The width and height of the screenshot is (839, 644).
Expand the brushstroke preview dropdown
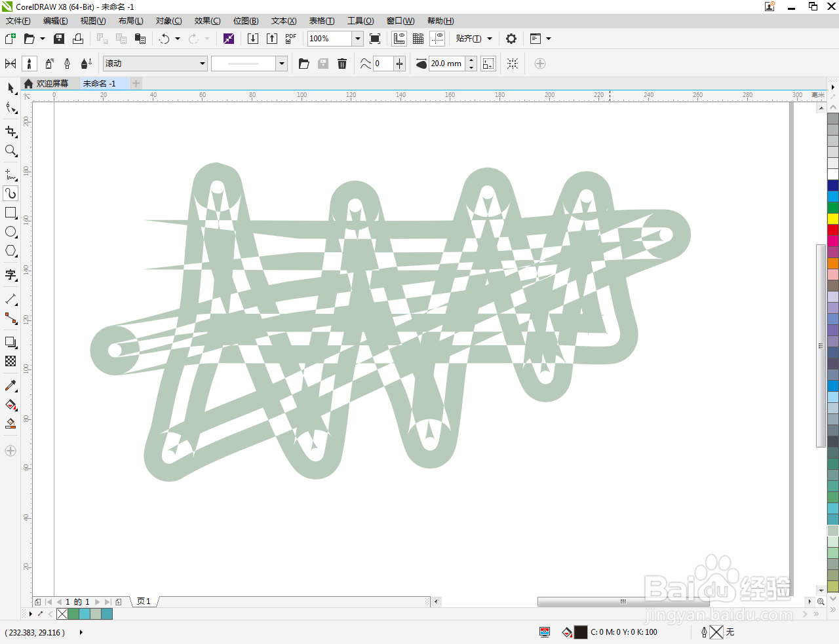click(282, 64)
